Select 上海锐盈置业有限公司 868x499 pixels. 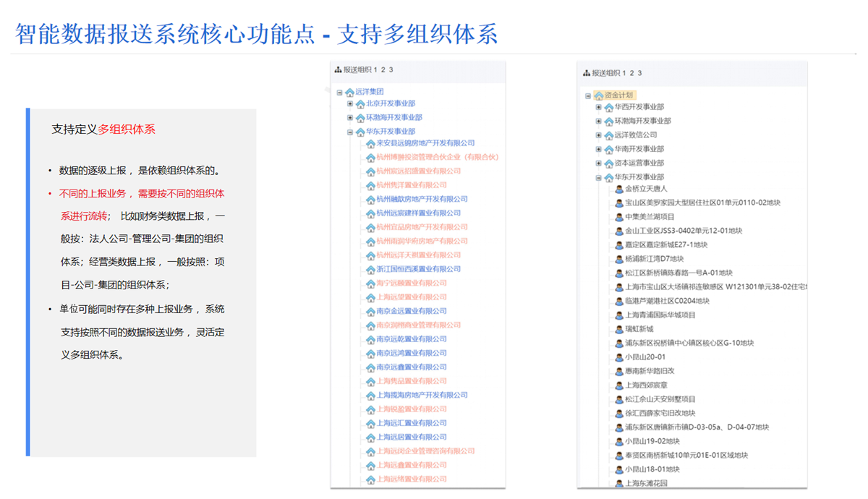[412, 409]
